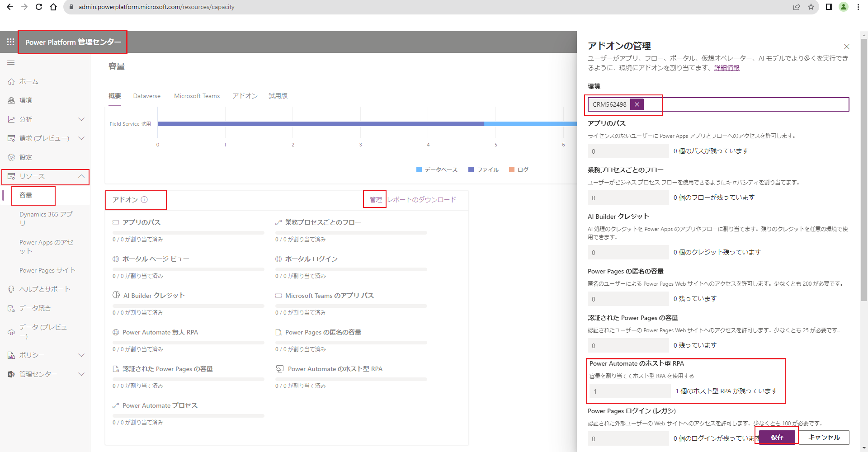Open 詳細情報 link in panel

click(x=727, y=68)
